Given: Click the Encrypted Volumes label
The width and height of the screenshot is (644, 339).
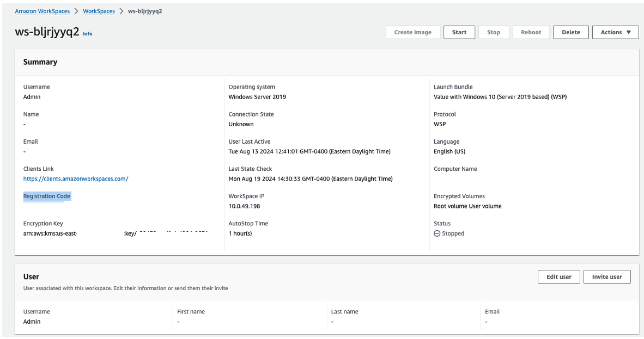Looking at the screenshot, I should coord(459,196).
